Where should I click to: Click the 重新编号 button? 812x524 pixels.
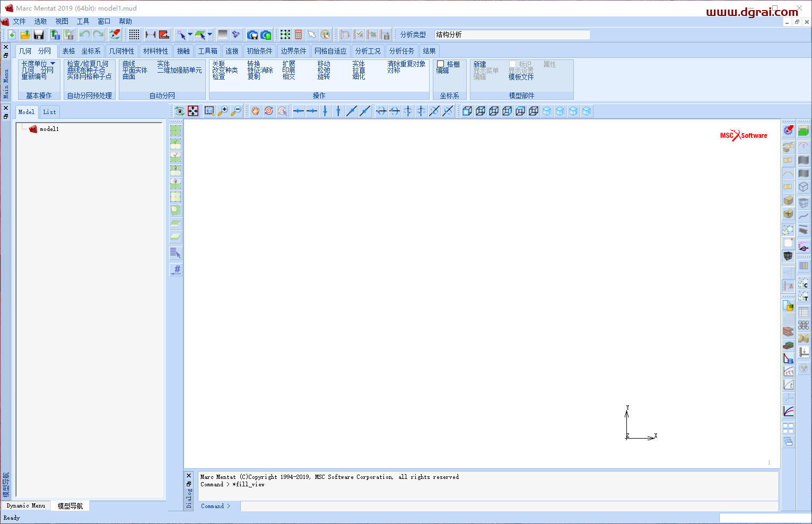coord(34,76)
